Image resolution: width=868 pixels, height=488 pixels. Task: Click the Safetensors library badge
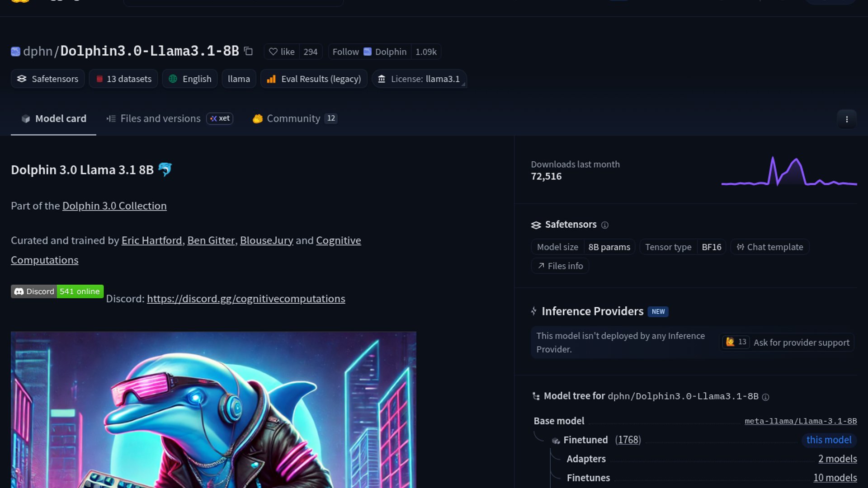click(47, 79)
